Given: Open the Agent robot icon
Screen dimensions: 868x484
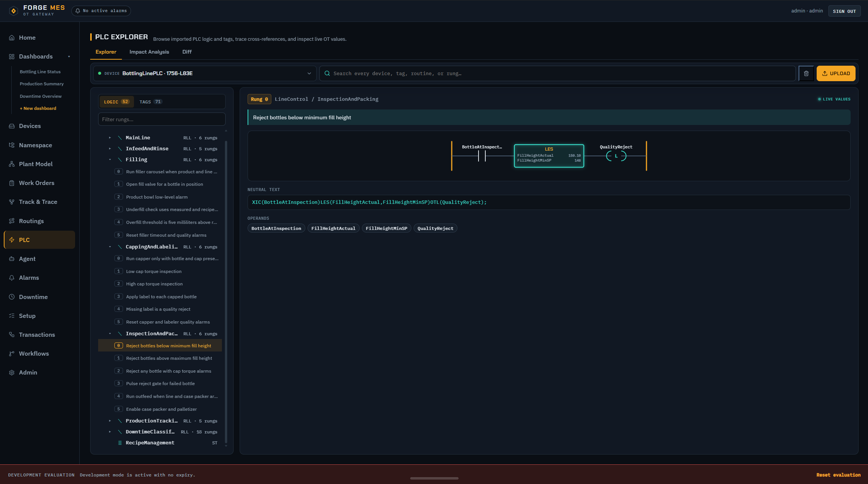Looking at the screenshot, I should click(x=12, y=259).
